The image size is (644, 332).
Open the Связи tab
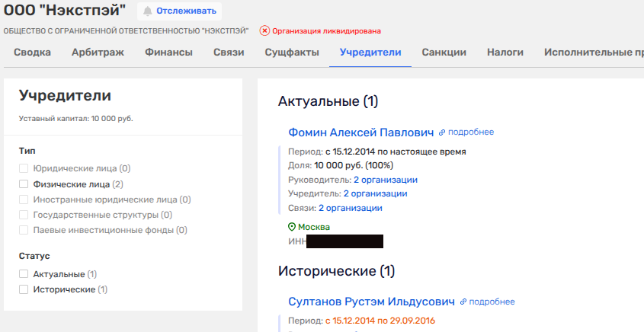(x=229, y=53)
